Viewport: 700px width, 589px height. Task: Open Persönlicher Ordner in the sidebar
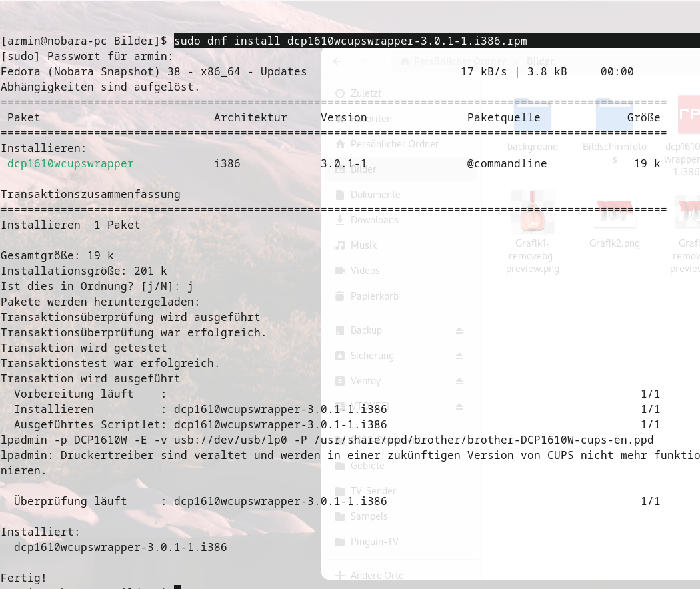pos(395,144)
